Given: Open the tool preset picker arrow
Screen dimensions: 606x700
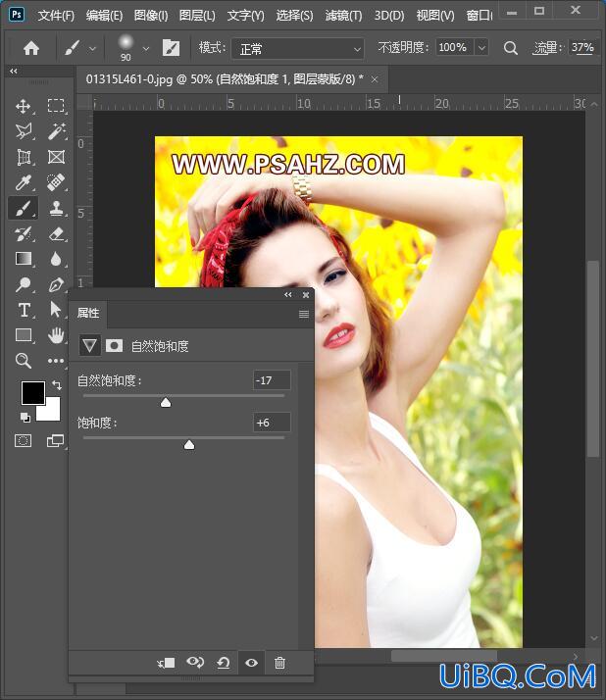Looking at the screenshot, I should click(92, 48).
